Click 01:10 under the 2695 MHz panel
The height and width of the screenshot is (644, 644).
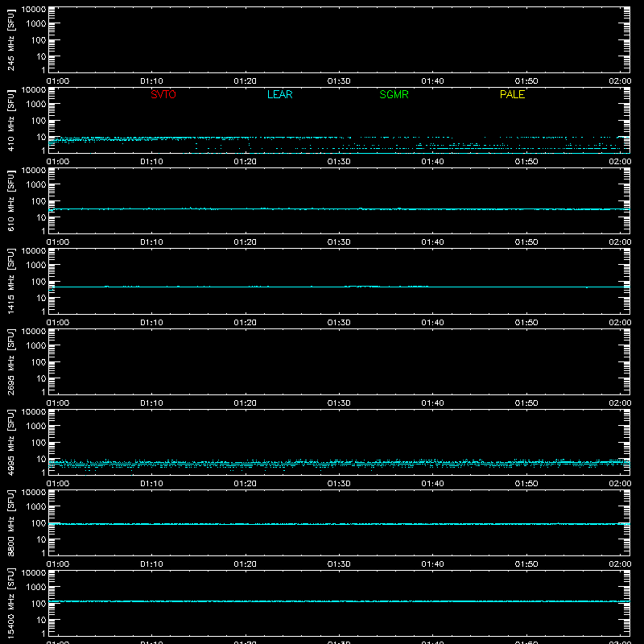click(151, 403)
